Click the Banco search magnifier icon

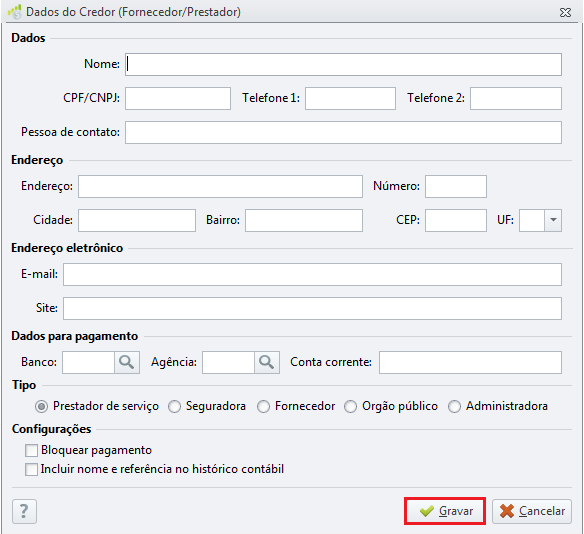click(127, 362)
